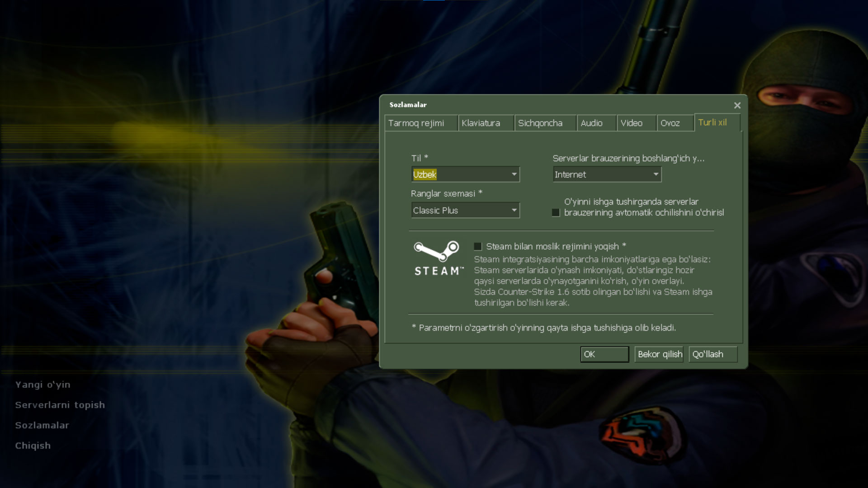Switch to the Klaviatura tab

(x=486, y=123)
